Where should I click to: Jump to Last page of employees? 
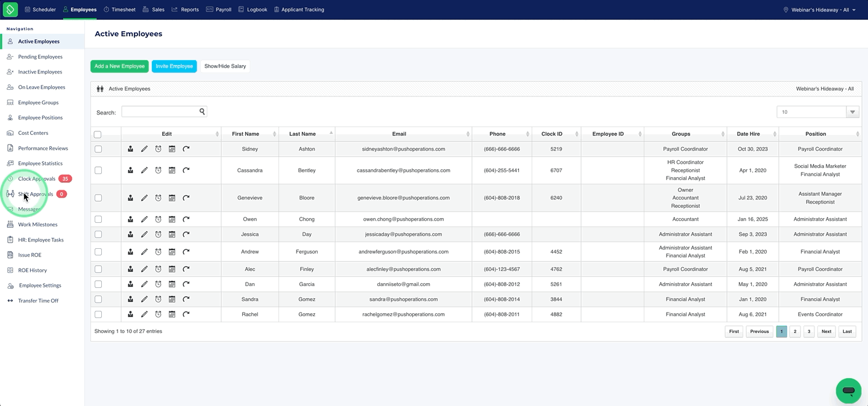click(x=847, y=331)
